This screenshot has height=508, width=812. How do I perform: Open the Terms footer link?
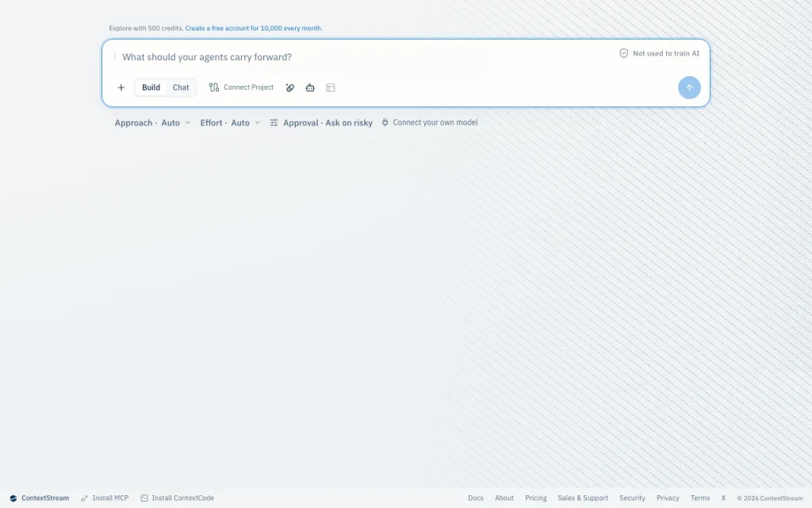[700, 498]
